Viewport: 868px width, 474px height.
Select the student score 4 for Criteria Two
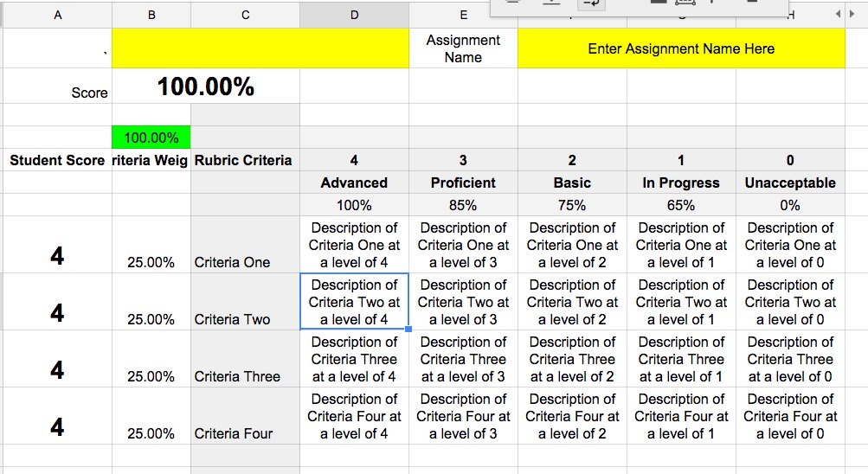pos(58,301)
